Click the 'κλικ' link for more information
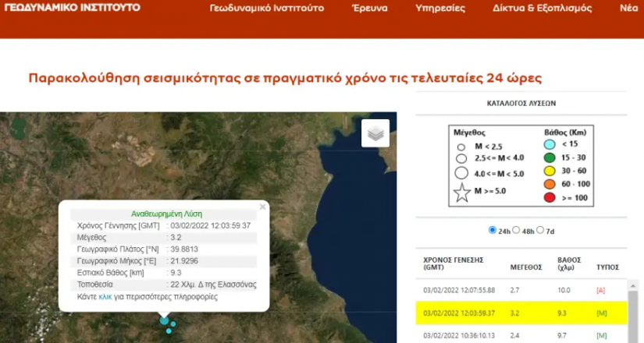 click(105, 297)
